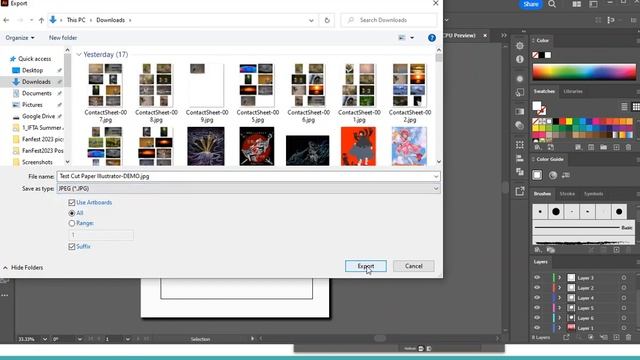The height and width of the screenshot is (360, 640).
Task: Click the blue Share button in Illustrator
Action: 531,4
